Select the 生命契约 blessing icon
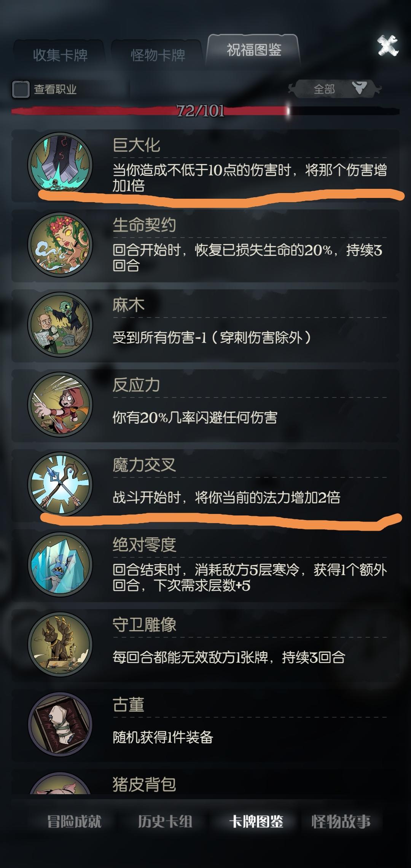The width and height of the screenshot is (411, 868). (60, 244)
